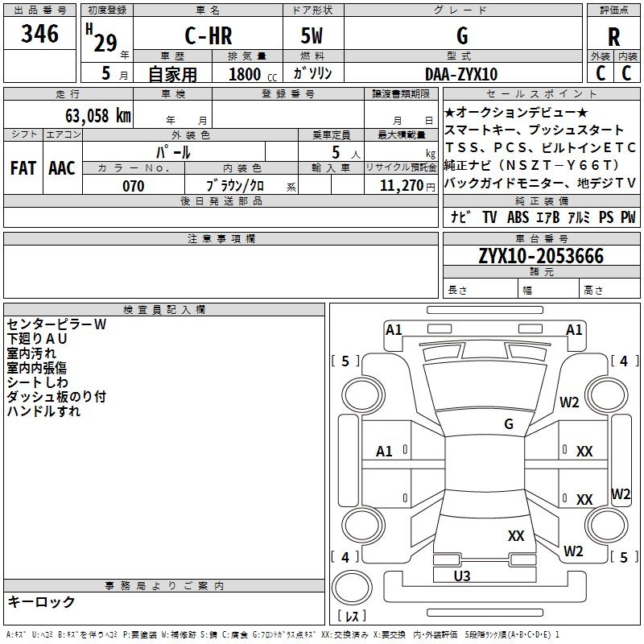Screen dimensions: 644x644
Task: Select engine displacement 1800 cc
Action: click(x=253, y=74)
